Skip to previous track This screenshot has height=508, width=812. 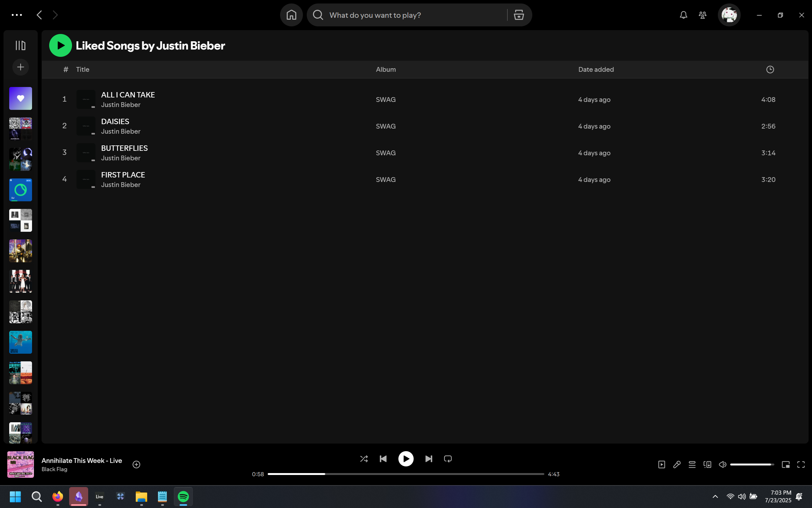383,458
